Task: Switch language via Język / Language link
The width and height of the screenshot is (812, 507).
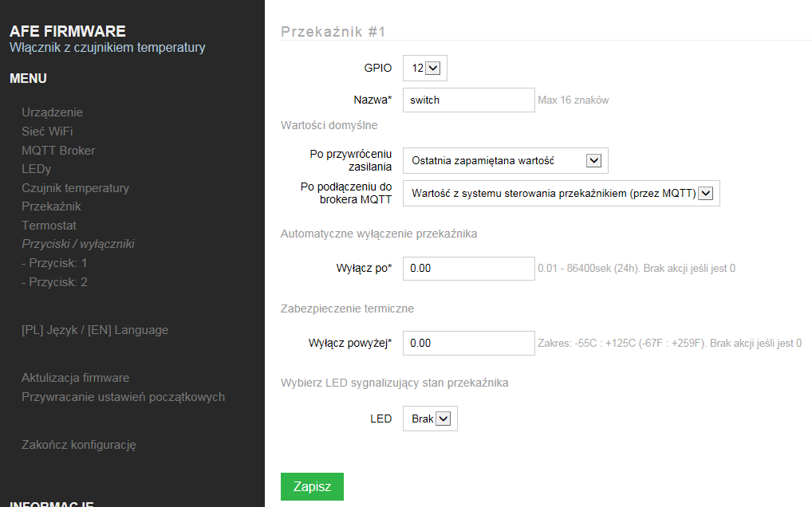Action: [95, 330]
